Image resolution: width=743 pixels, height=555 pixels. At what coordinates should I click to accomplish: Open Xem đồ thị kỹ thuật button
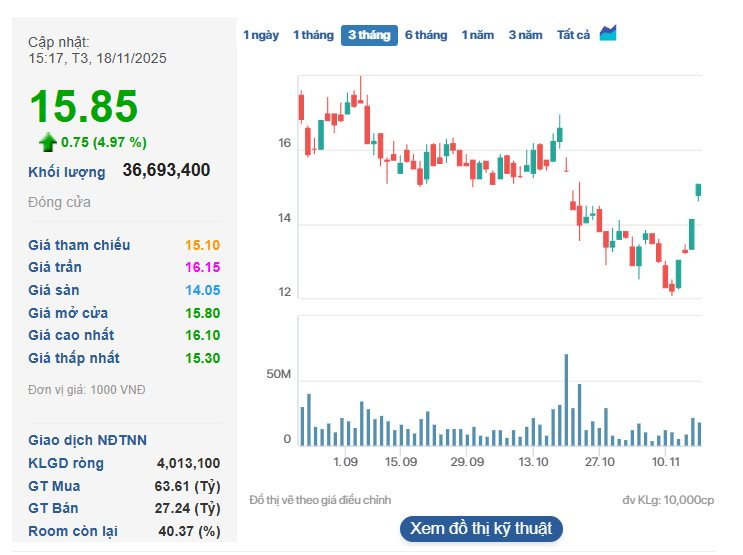pos(481,528)
